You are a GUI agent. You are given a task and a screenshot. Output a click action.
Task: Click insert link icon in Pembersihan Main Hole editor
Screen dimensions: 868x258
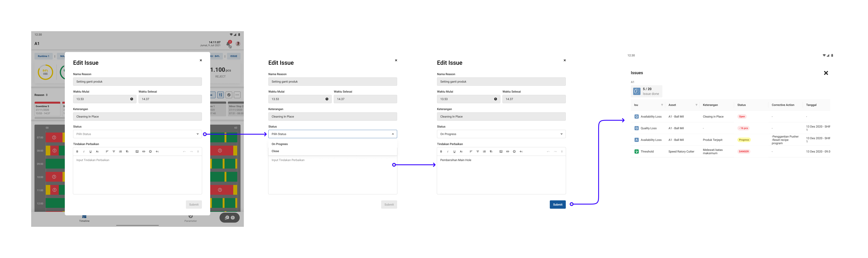click(507, 152)
